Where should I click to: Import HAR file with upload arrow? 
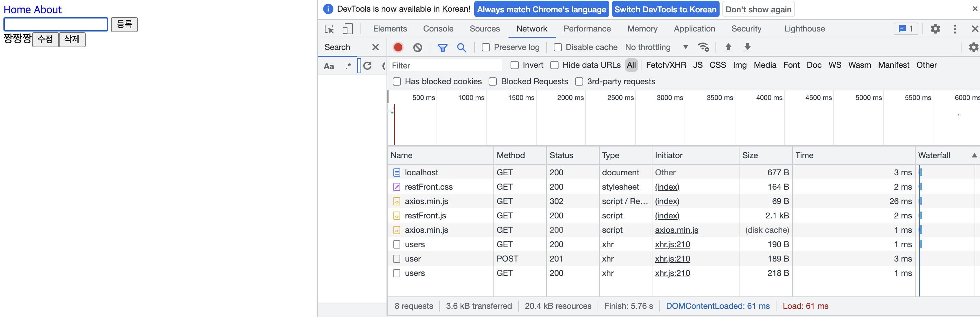[728, 47]
